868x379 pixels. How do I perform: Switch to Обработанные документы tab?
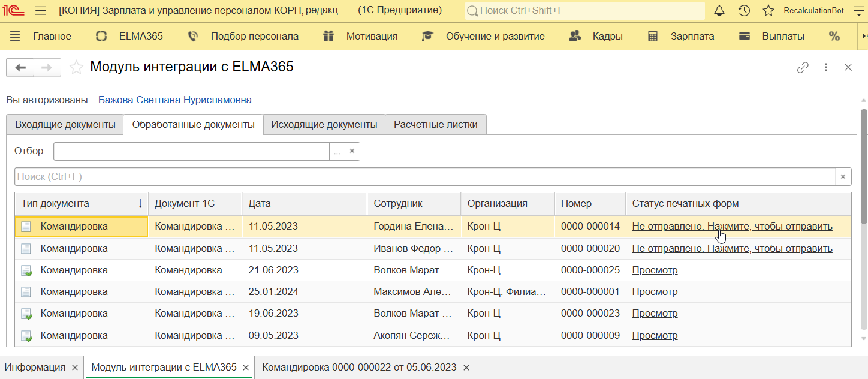pyautogui.click(x=193, y=124)
